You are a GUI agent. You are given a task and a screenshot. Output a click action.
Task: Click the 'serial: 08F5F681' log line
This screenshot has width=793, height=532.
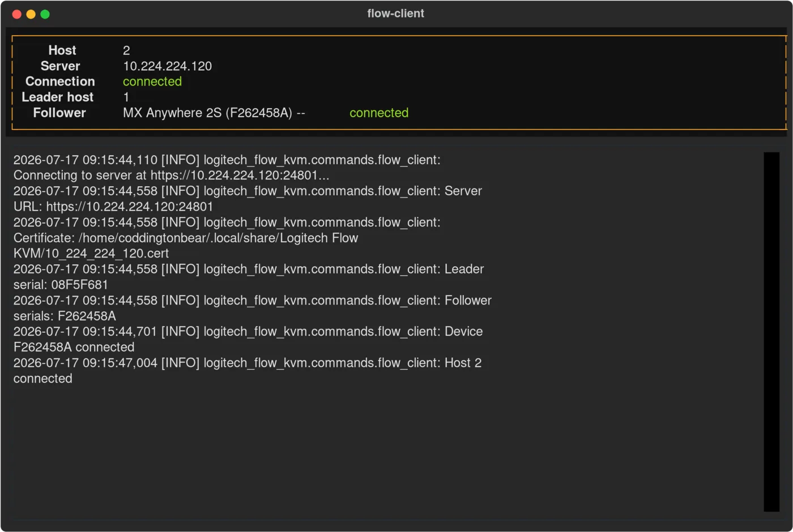pyautogui.click(x=61, y=285)
